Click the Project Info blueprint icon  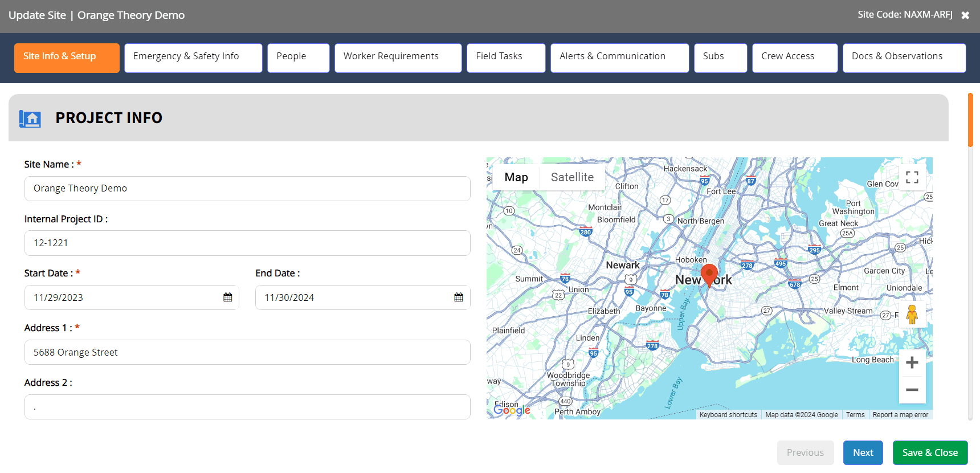click(x=30, y=118)
